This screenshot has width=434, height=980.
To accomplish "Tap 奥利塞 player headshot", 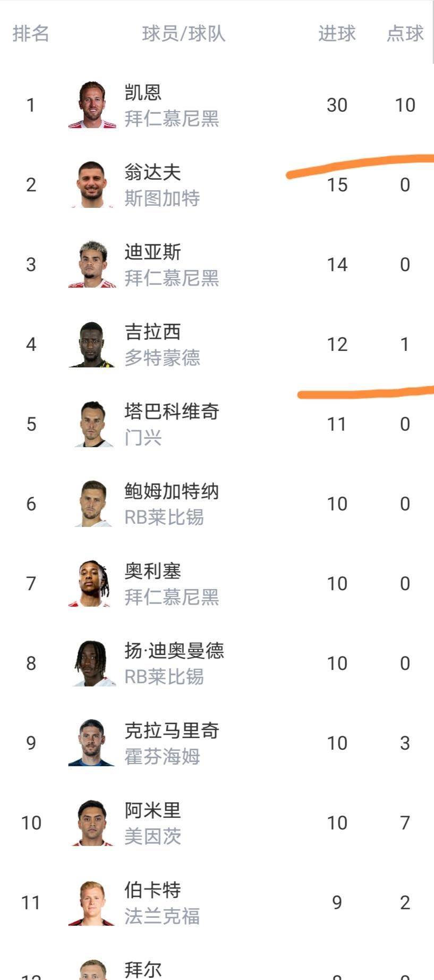I will 92,583.
